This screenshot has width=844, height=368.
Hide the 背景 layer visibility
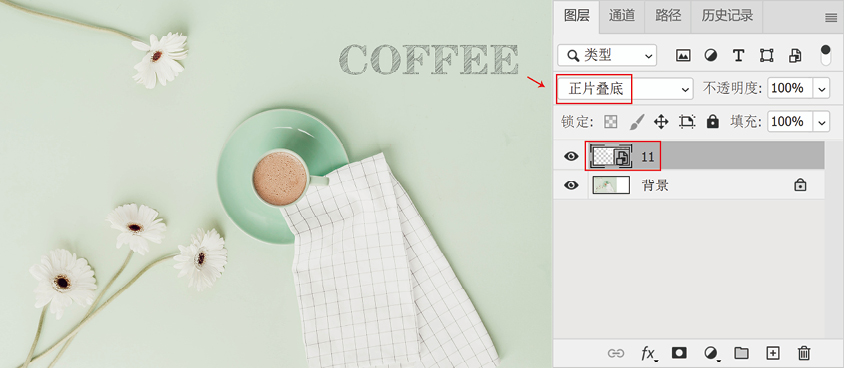click(571, 186)
